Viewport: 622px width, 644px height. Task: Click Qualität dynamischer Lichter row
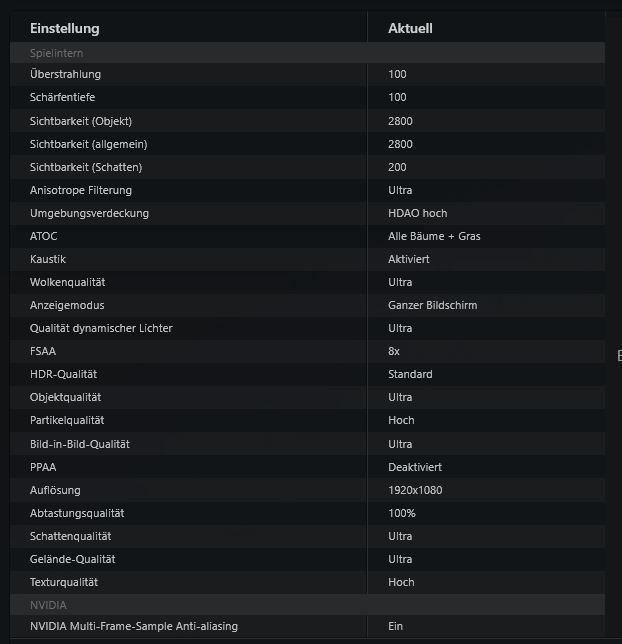pos(307,328)
